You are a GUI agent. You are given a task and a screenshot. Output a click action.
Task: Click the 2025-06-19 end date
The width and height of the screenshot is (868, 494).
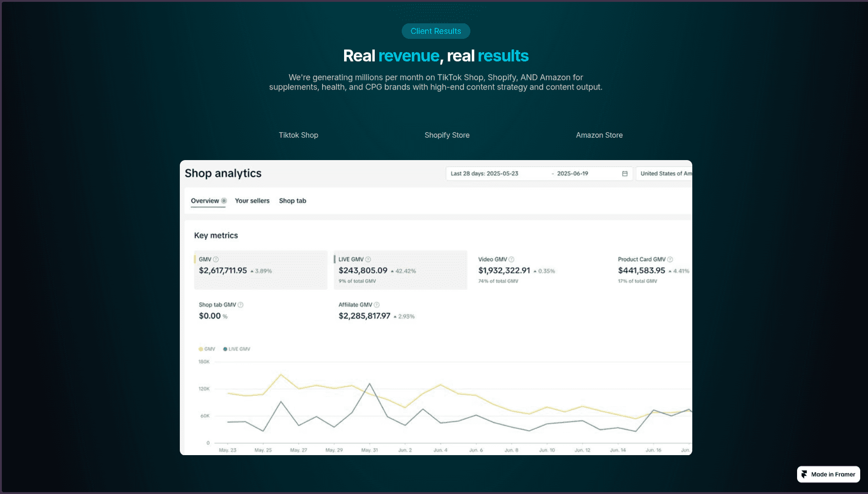coord(572,174)
